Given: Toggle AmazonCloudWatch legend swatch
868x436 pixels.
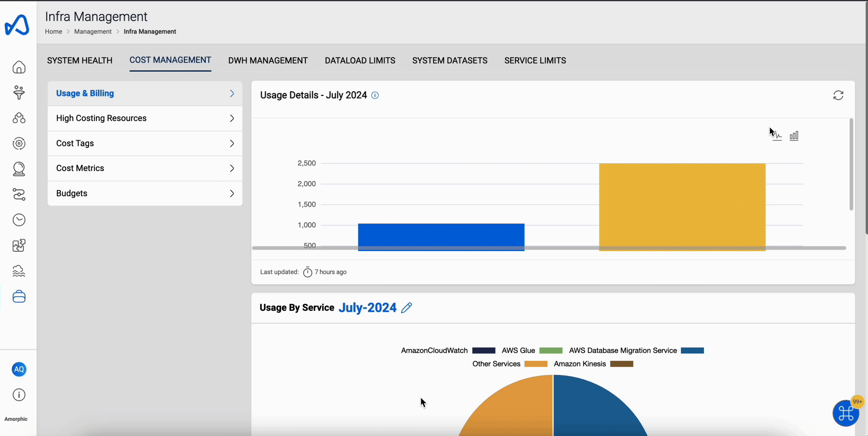Looking at the screenshot, I should (x=484, y=350).
